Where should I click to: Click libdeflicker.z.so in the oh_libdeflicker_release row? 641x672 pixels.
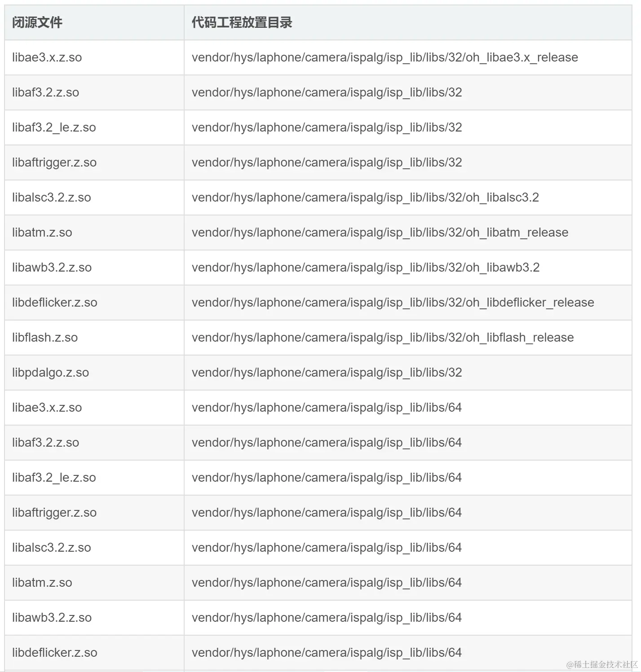tap(54, 303)
